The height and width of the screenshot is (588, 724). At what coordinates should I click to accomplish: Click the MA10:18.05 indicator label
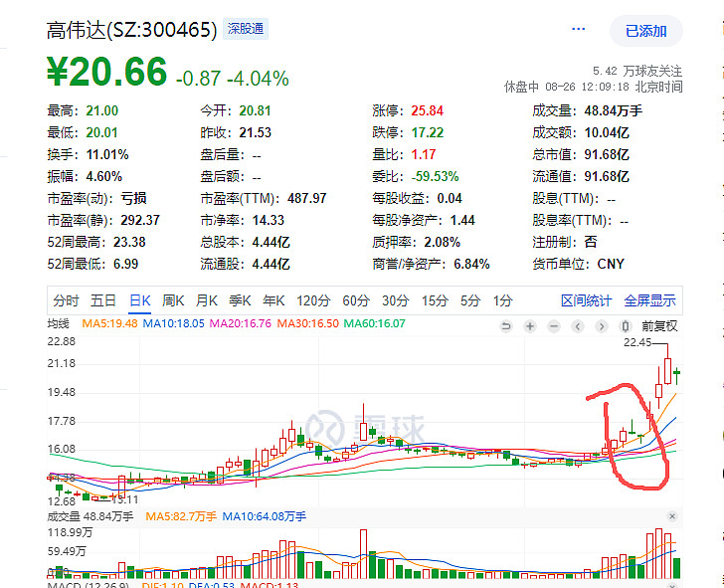[x=173, y=323]
